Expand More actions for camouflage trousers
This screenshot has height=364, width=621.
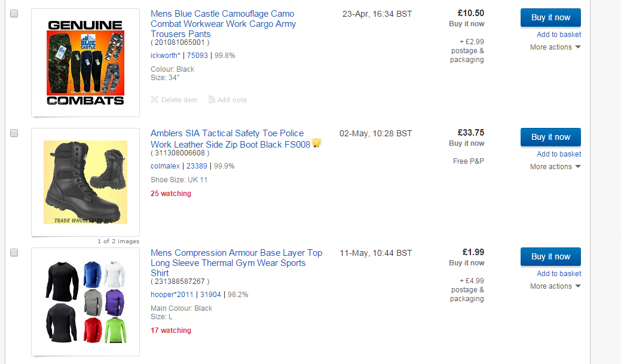[x=555, y=47]
